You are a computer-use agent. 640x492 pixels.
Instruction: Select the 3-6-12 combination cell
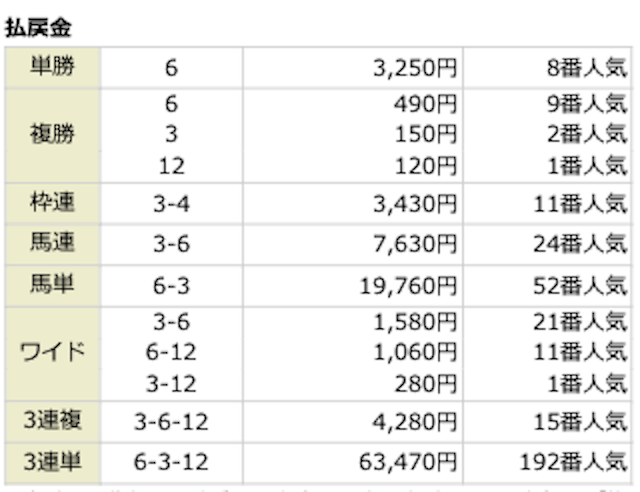tap(171, 422)
